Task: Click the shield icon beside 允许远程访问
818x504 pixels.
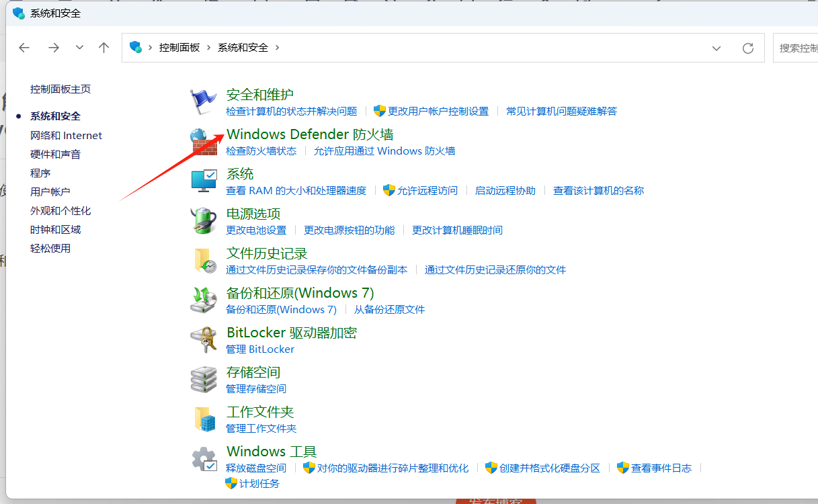Action: coord(388,190)
